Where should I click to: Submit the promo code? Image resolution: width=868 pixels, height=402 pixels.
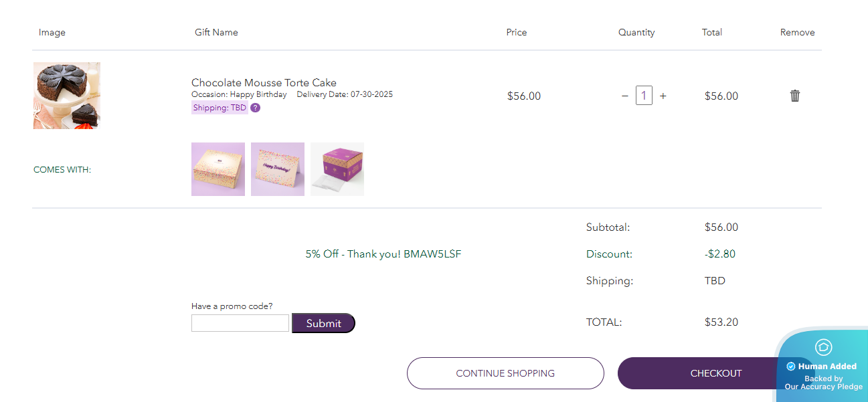(x=323, y=323)
